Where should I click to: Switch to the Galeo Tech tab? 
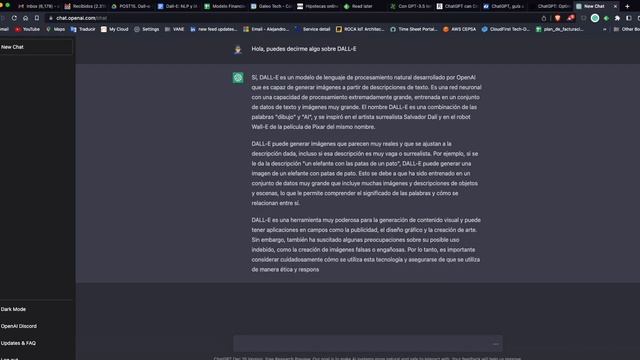click(271, 6)
